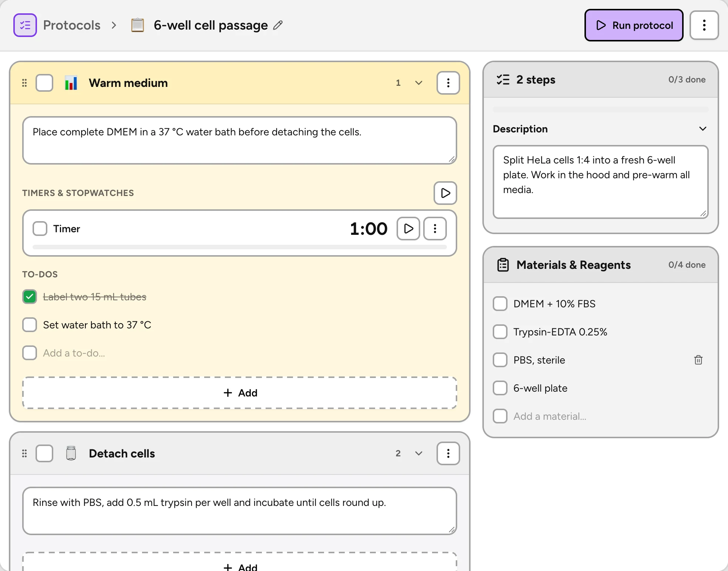Uncheck Label two 15 mL tubes to-do

[30, 297]
